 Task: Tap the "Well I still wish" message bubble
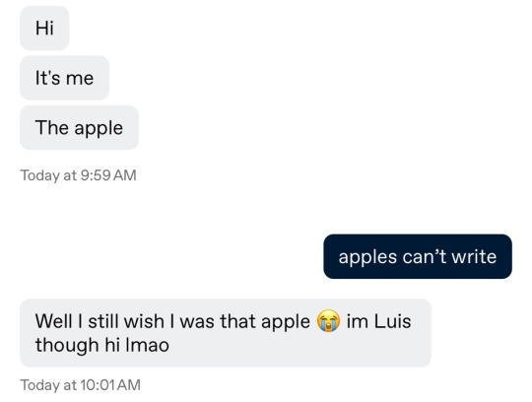coord(226,333)
